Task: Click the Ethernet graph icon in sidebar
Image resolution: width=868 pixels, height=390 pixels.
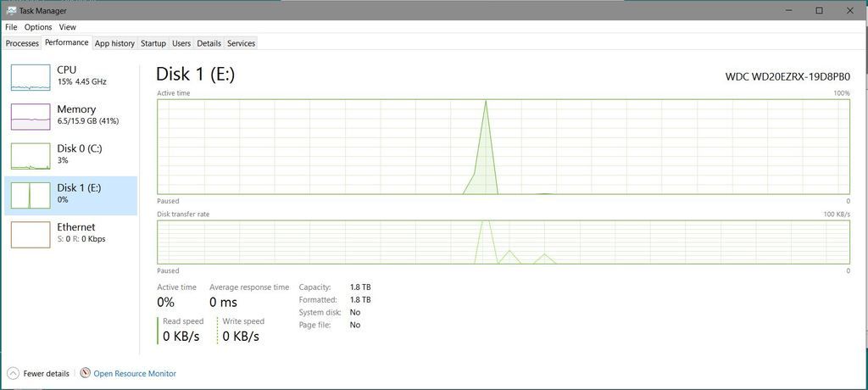Action: [31, 234]
